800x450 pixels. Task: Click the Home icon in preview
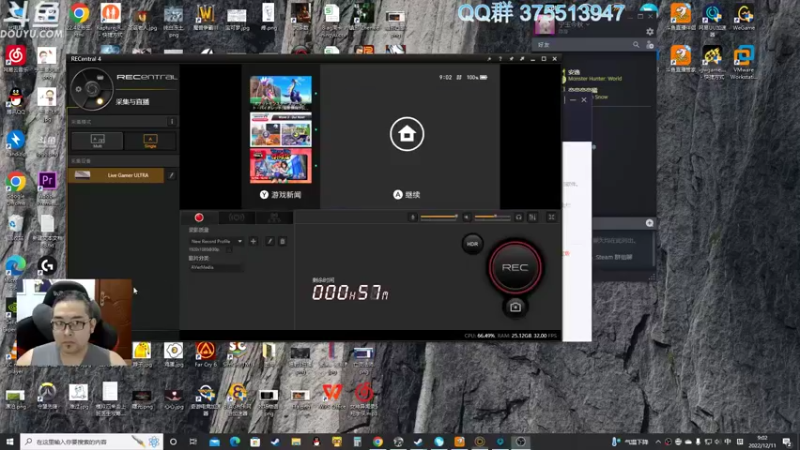click(x=407, y=134)
